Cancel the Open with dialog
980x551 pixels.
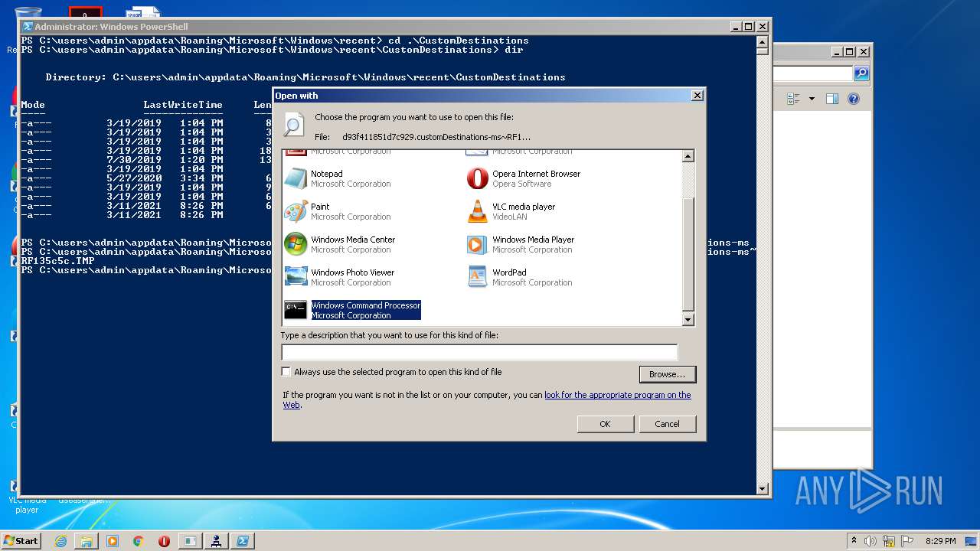667,424
